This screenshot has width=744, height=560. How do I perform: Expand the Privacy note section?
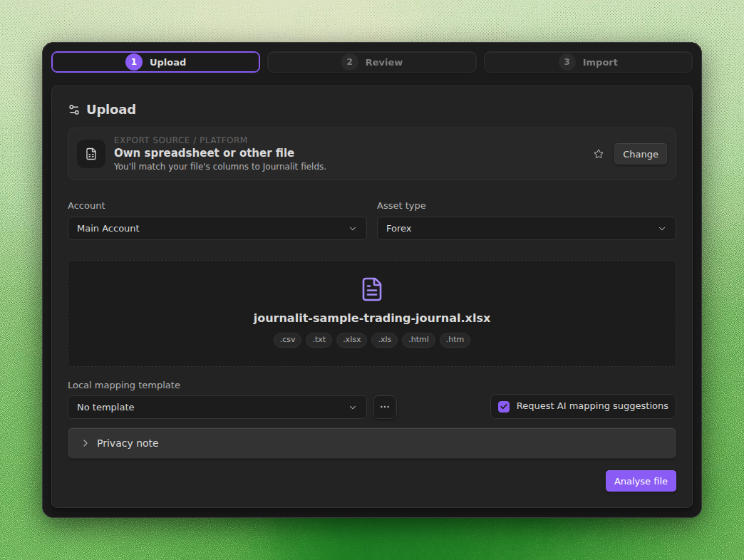tap(372, 443)
